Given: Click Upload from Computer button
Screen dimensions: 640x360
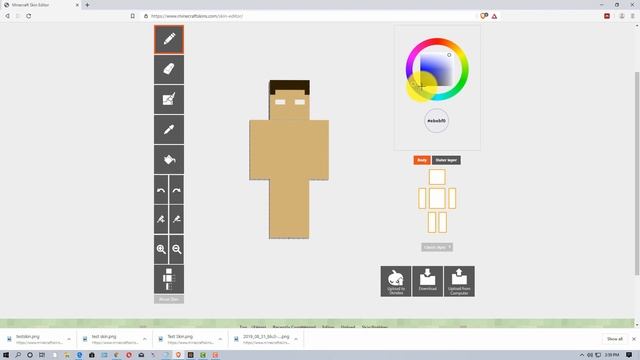Looking at the screenshot, I should (x=459, y=281).
